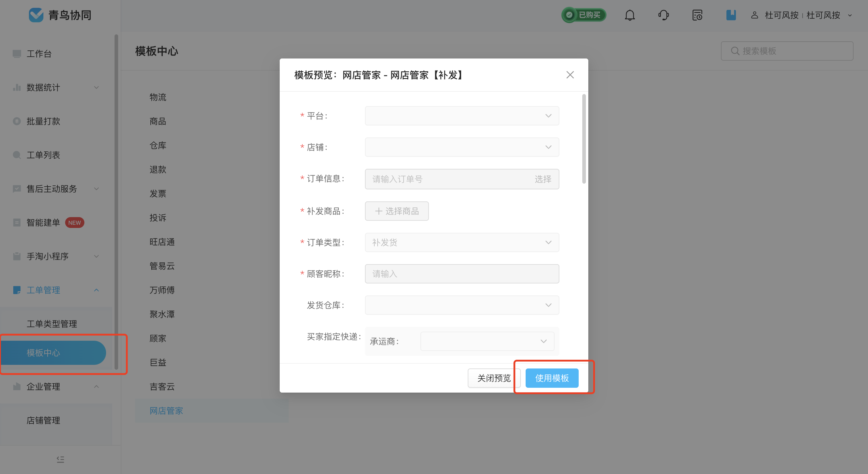
Task: Select the 商品 template category
Action: (158, 121)
